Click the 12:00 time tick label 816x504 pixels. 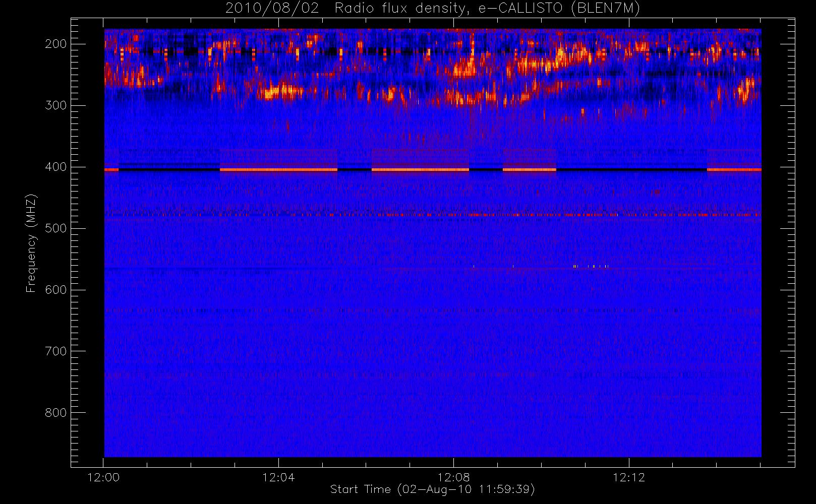pos(103,477)
